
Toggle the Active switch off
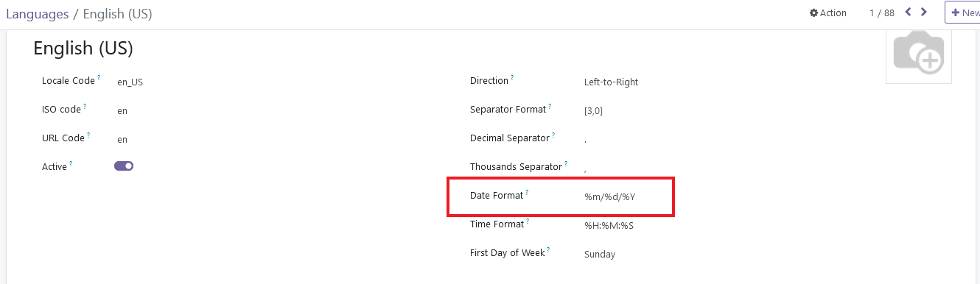pos(124,166)
